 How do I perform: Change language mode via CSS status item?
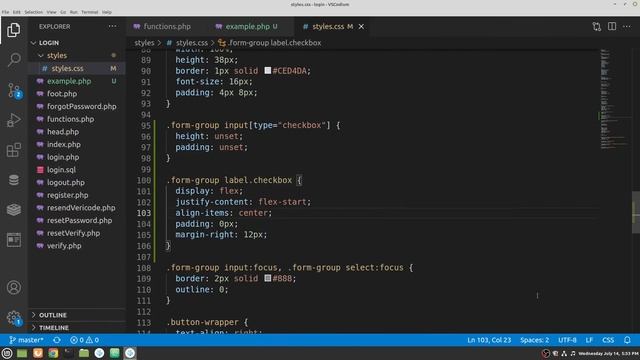608,340
